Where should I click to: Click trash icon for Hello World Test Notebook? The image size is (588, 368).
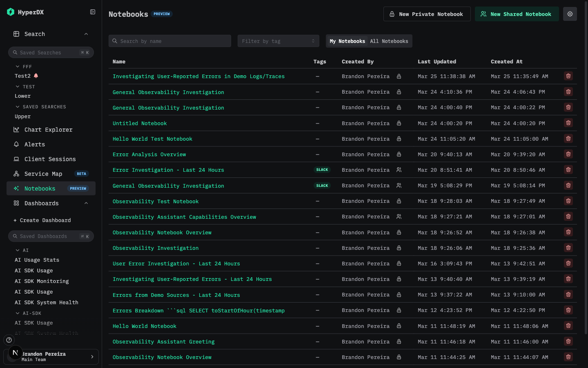(x=568, y=139)
